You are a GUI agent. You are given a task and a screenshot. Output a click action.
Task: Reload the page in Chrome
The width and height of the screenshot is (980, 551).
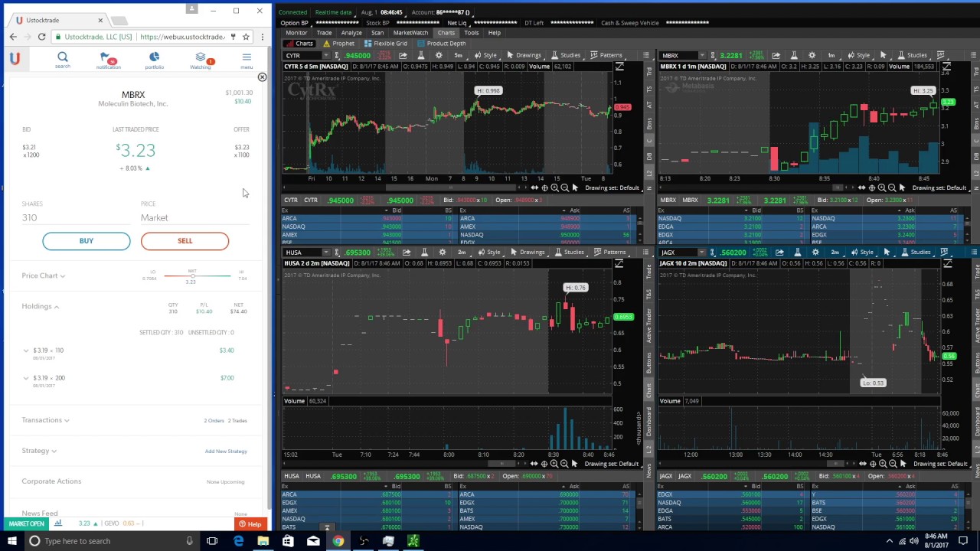click(x=41, y=37)
